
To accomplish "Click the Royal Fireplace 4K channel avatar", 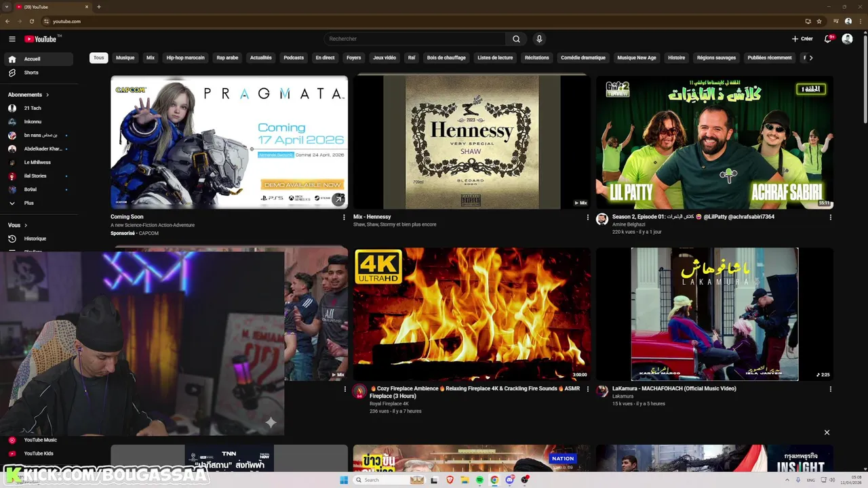I will [x=359, y=391].
